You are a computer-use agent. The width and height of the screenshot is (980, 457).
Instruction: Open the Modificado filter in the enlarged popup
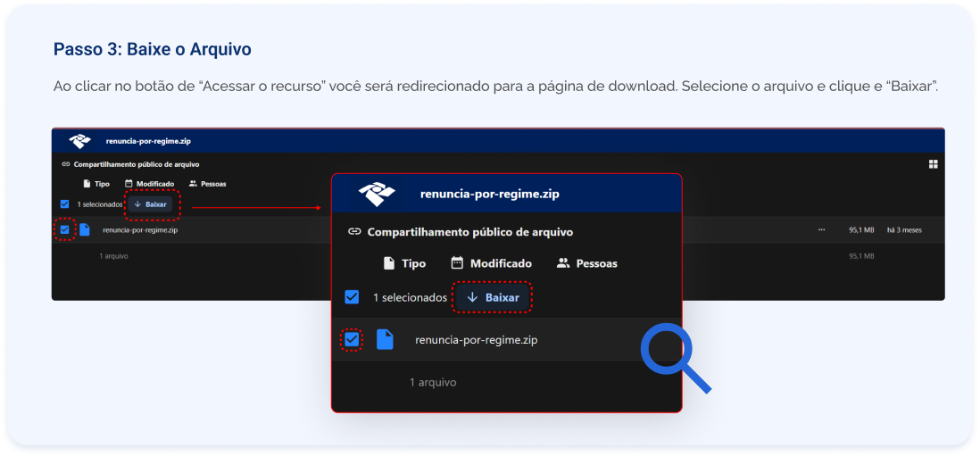click(x=491, y=263)
